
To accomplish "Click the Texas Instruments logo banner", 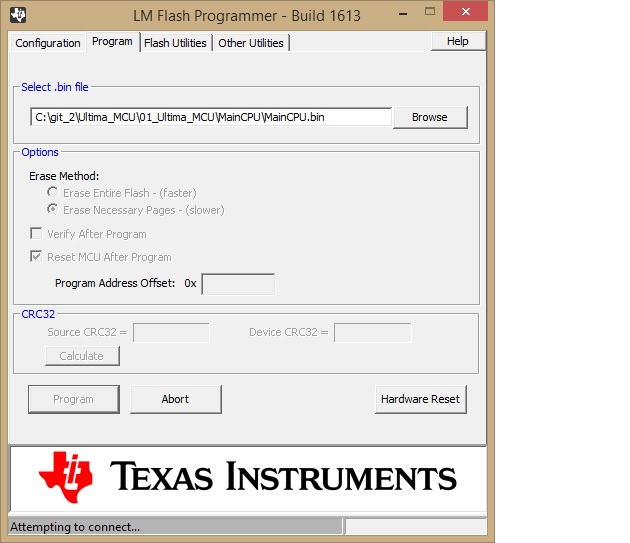I will coord(248,478).
